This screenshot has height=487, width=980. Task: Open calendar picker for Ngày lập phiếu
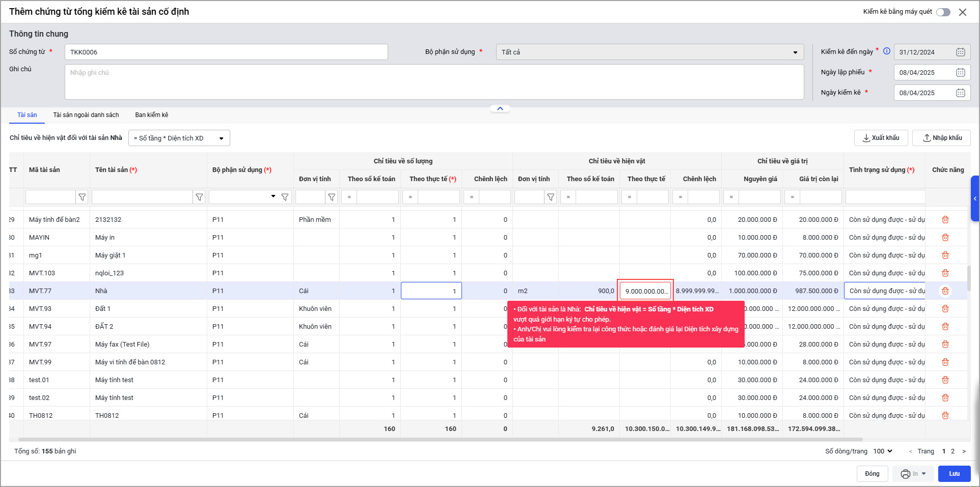click(960, 72)
